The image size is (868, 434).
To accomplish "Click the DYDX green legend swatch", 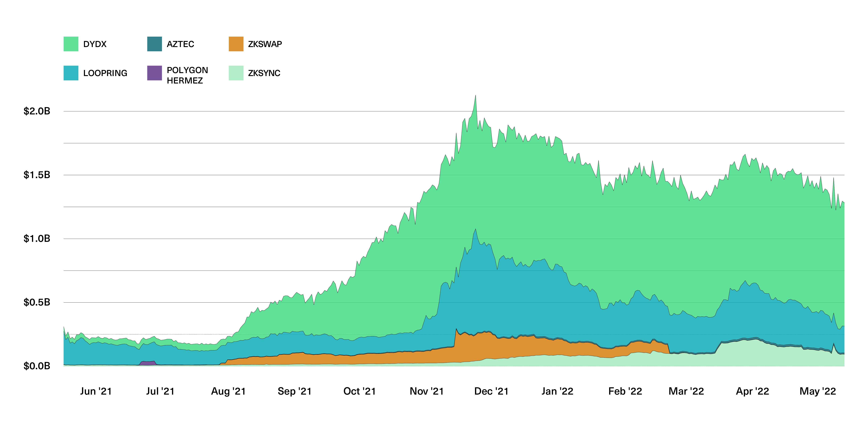I will click(x=71, y=44).
